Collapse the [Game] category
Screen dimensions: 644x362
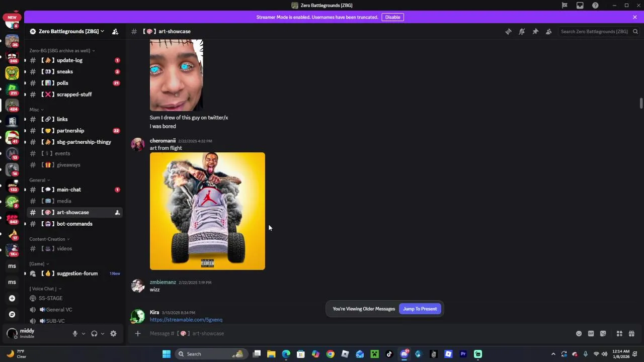[x=39, y=264]
